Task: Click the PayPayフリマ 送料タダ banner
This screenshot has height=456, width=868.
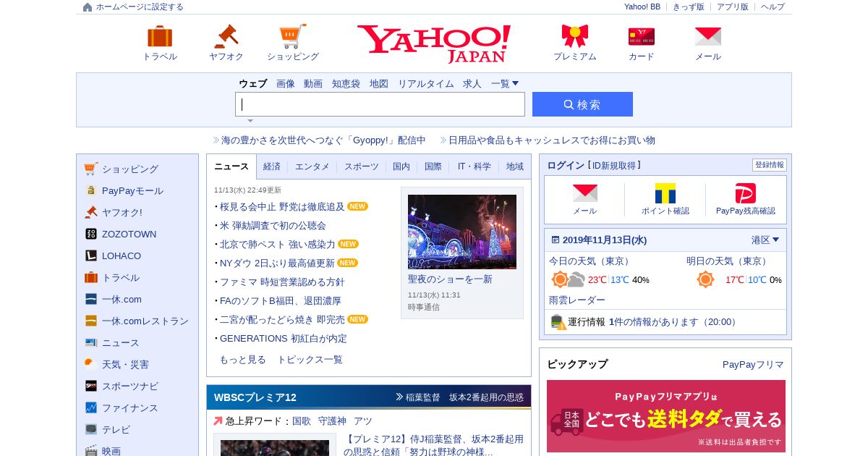Action: pos(666,416)
